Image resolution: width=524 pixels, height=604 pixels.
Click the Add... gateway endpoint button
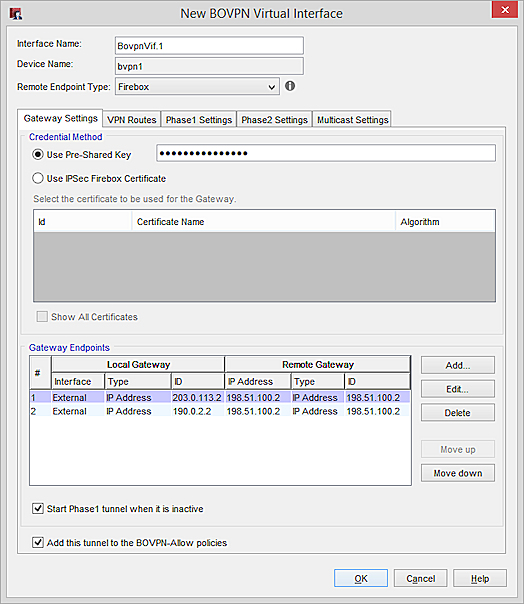(x=458, y=365)
